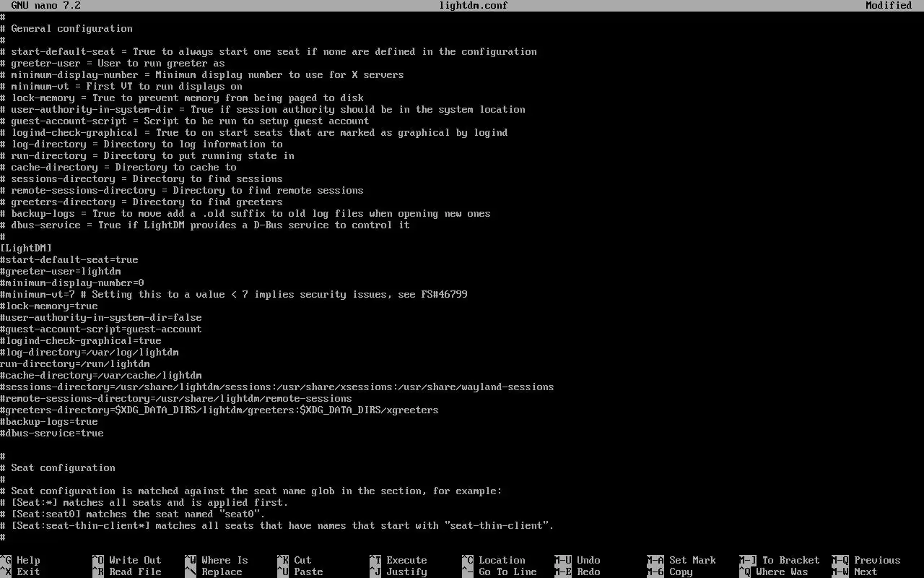The height and width of the screenshot is (578, 924).
Task: Click the #user-authority-in-system-dir=false line
Action: pos(101,317)
